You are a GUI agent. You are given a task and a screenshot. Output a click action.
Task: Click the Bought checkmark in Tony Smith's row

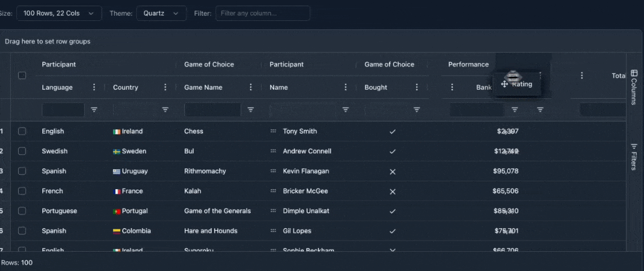(393, 132)
